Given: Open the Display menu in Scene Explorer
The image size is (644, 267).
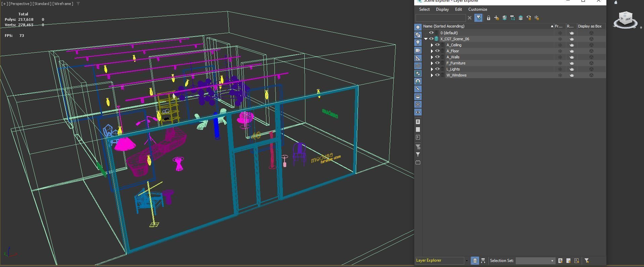Looking at the screenshot, I should pos(442,9).
